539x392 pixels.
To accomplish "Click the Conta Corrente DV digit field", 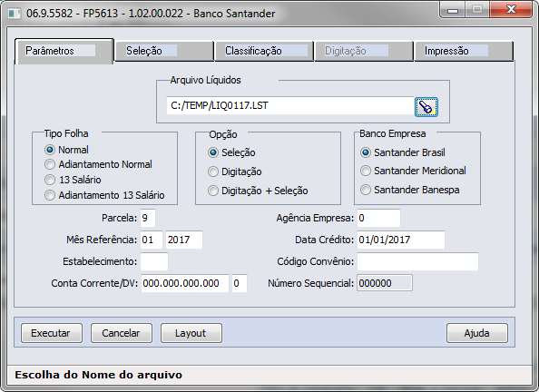I will [240, 283].
